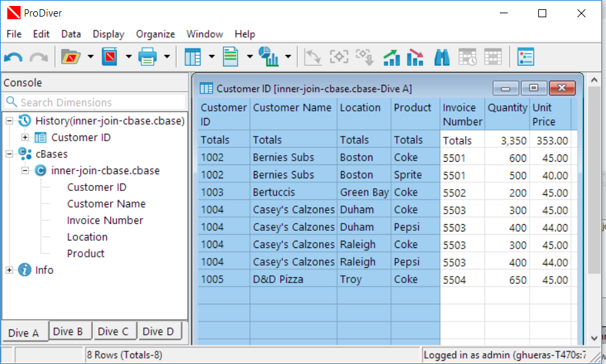Viewport: 606px width, 364px height.
Task: Click the Sort ascending bar icon
Action: tap(392, 57)
